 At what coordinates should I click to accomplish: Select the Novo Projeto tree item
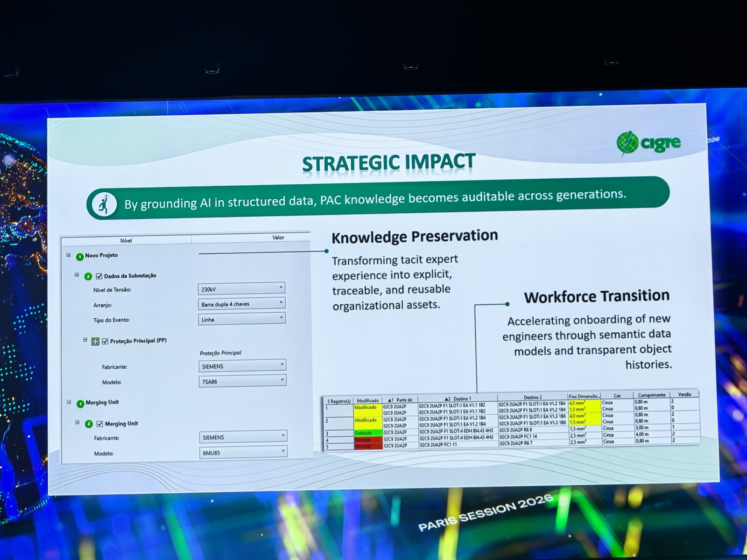pyautogui.click(x=101, y=255)
